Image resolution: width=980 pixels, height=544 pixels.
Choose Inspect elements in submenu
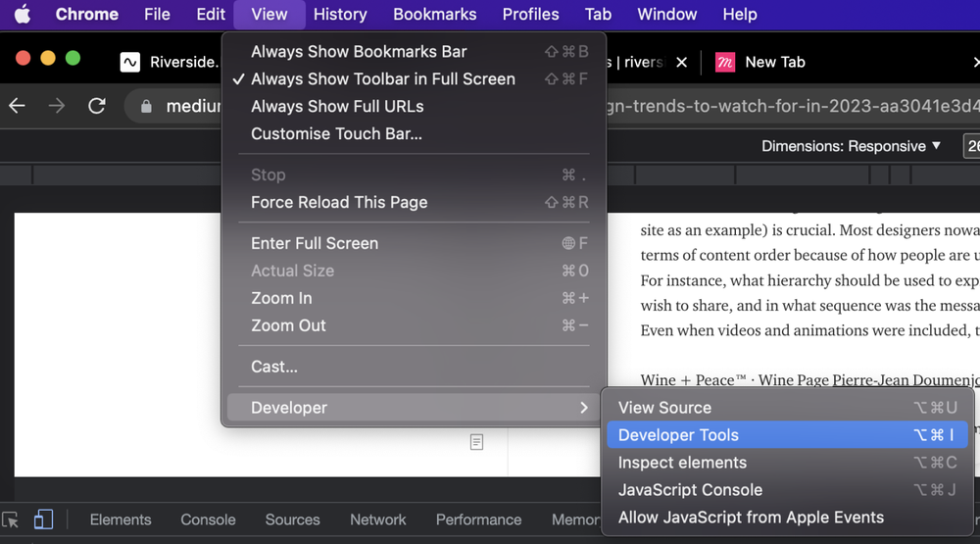(787, 463)
